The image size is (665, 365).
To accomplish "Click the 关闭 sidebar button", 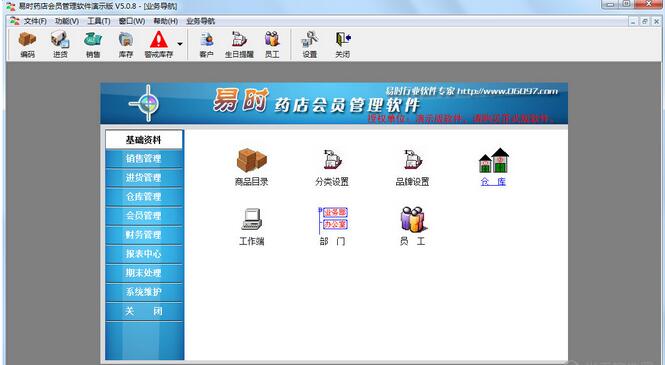I will 144,311.
